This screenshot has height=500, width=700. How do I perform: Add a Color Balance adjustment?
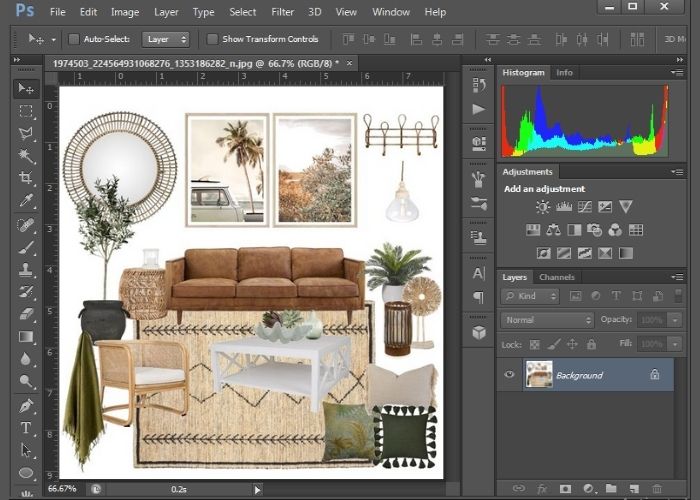tap(553, 230)
